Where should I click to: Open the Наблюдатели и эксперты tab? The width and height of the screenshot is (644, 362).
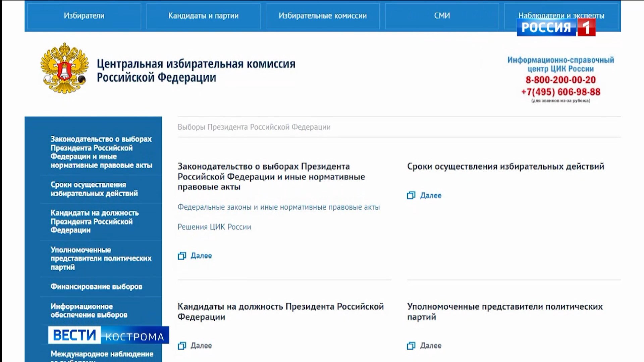click(561, 13)
